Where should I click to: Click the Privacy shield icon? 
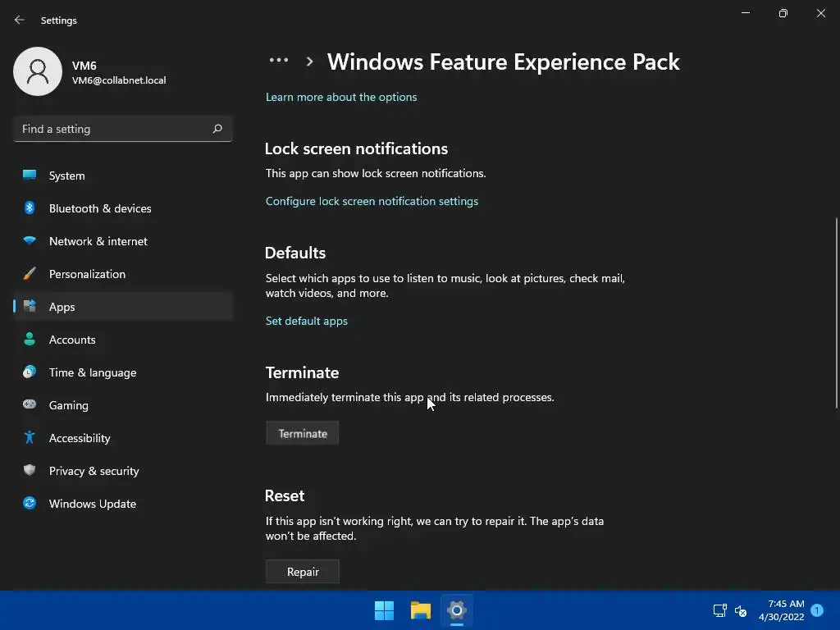coord(30,470)
